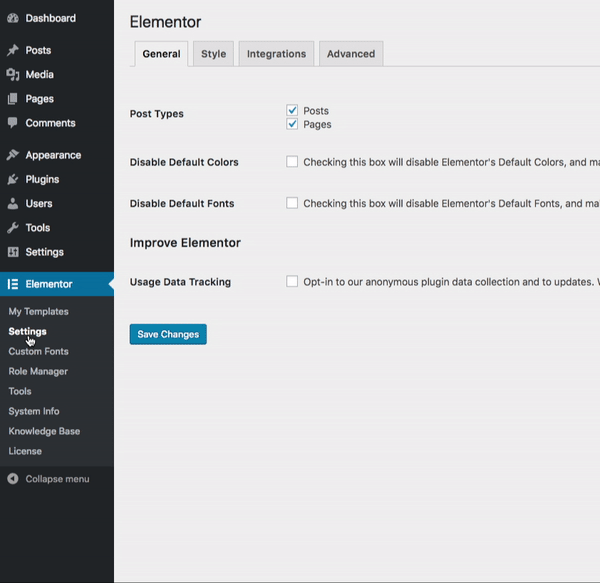Image resolution: width=600 pixels, height=583 pixels.
Task: Click the Pages icon in sidebar
Action: [12, 99]
